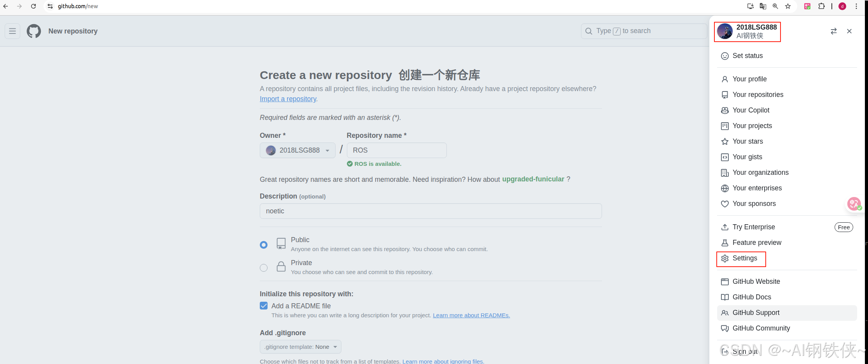Image resolution: width=868 pixels, height=364 pixels.
Task: Select the Private radio button
Action: click(x=264, y=268)
